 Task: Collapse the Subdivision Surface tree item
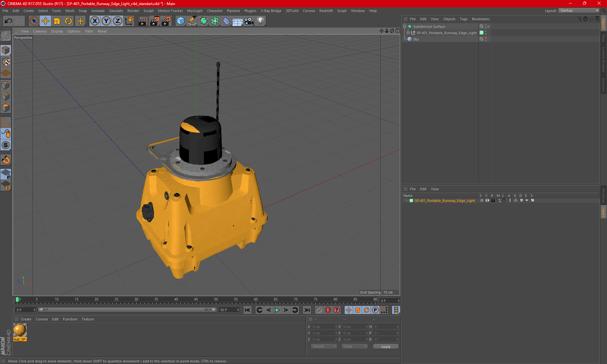point(404,27)
